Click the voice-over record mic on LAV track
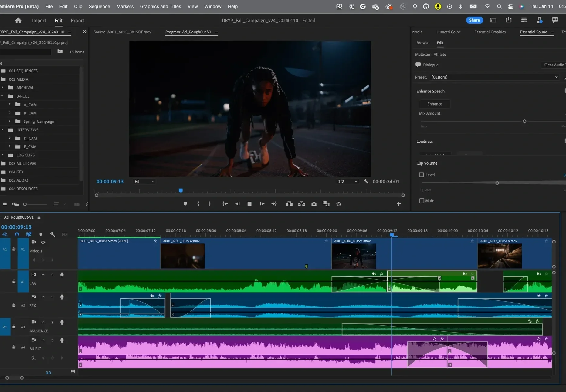The image size is (566, 392). point(62,275)
